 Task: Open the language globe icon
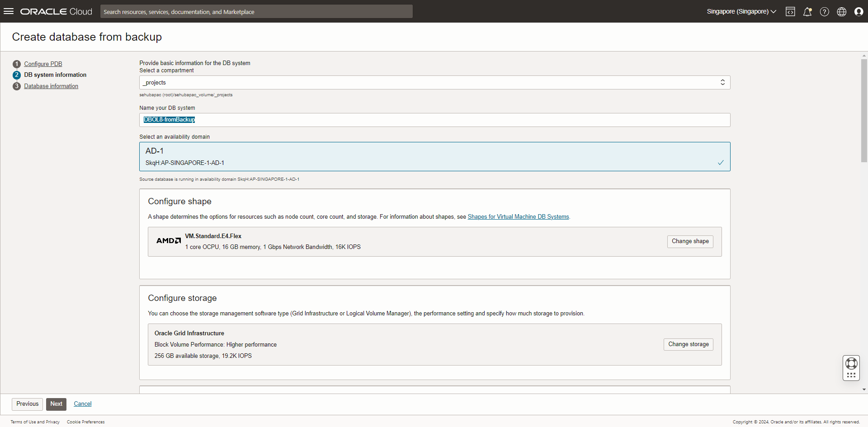842,12
